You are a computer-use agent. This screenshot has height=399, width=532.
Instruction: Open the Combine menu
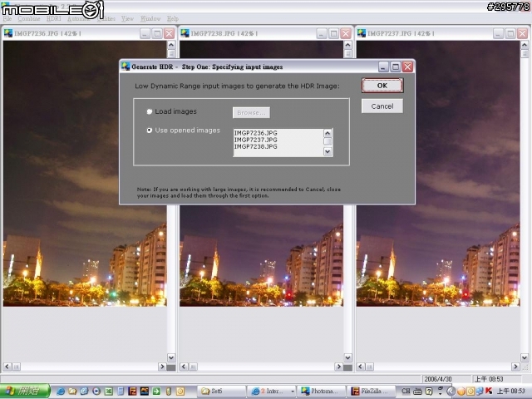(29, 18)
